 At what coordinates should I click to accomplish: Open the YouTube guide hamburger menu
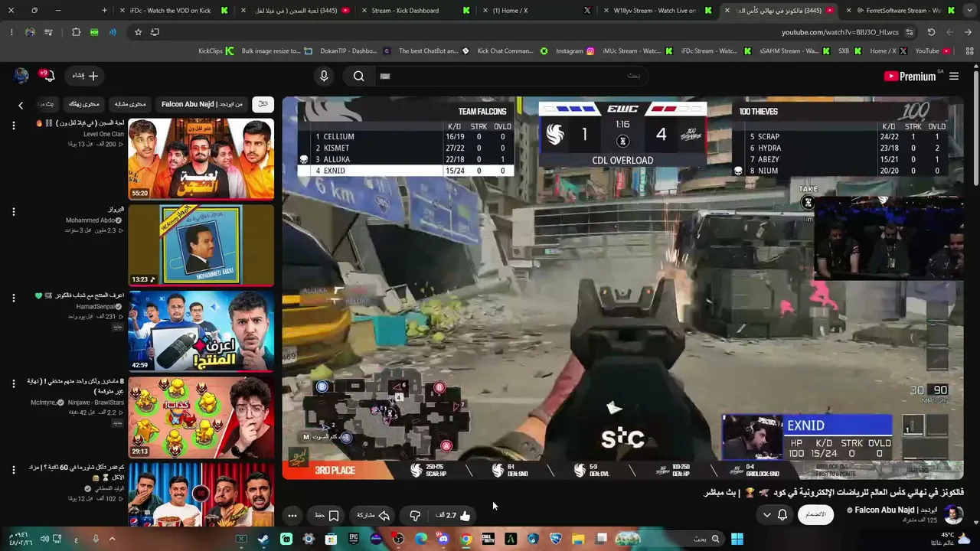point(954,76)
